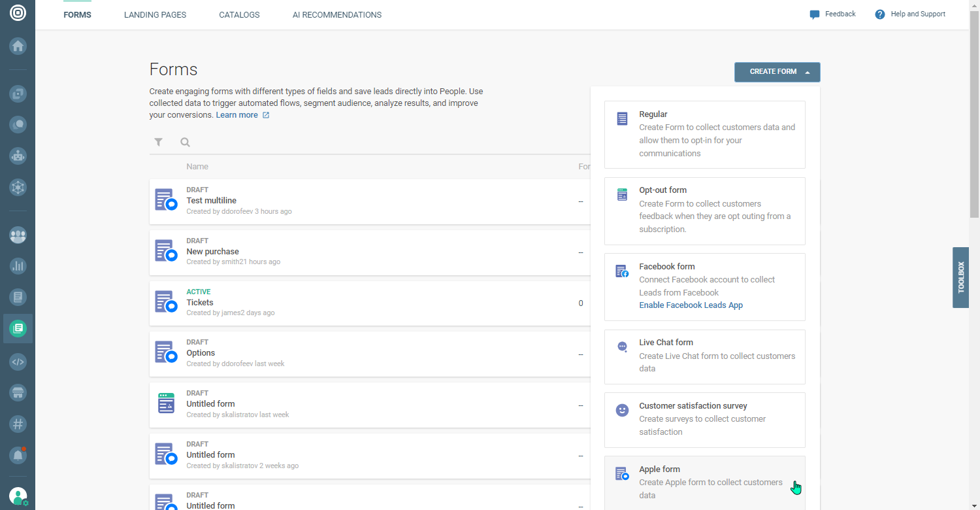Screen dimensions: 980x510
Task: Open the forms filter funnel icon
Action: coord(158,142)
